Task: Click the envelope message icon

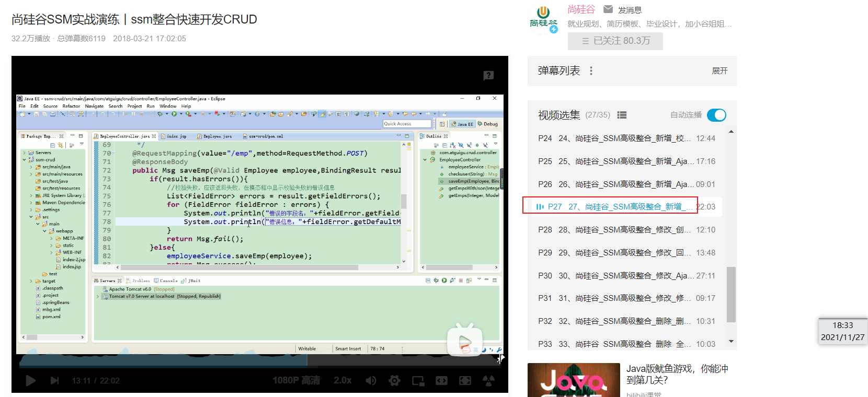Action: 608,9
